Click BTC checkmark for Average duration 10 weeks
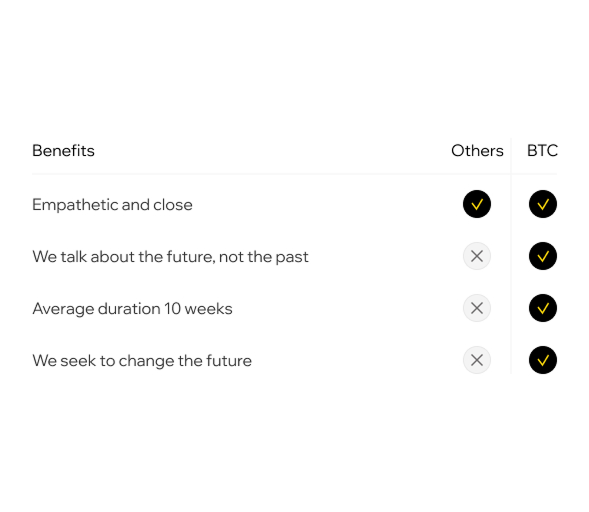This screenshot has height=512, width=589. (x=543, y=308)
